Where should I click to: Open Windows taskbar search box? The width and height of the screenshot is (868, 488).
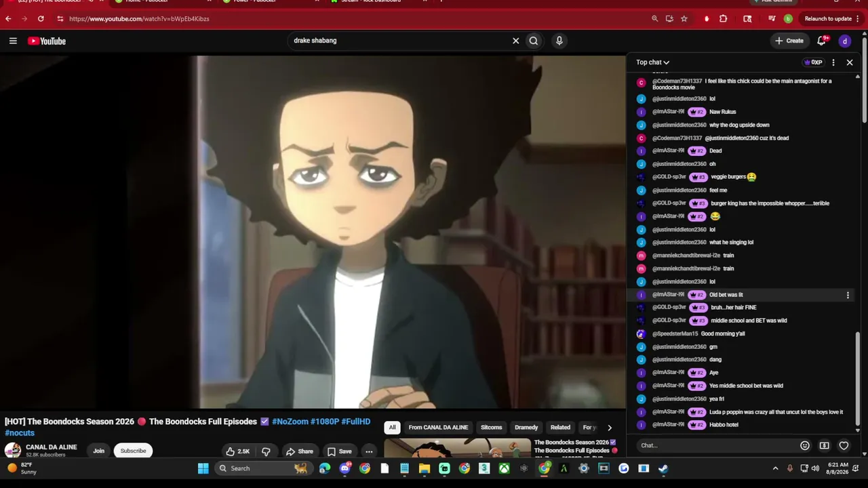coord(263,468)
